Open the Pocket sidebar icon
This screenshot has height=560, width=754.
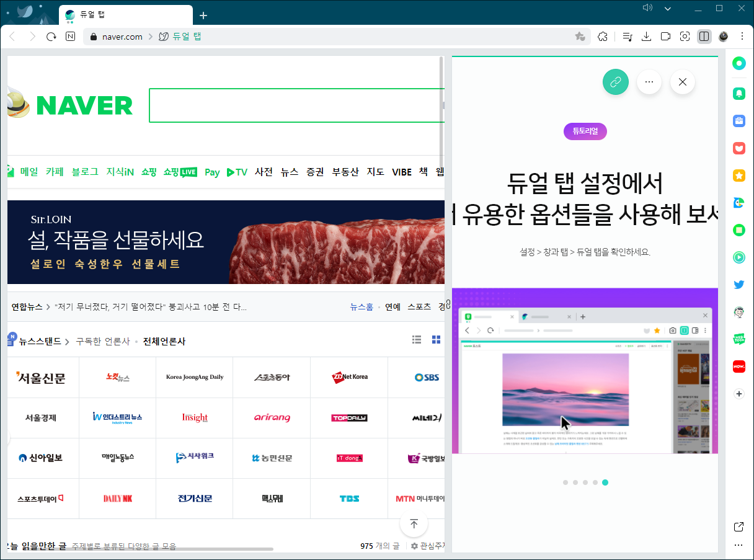pyautogui.click(x=738, y=148)
